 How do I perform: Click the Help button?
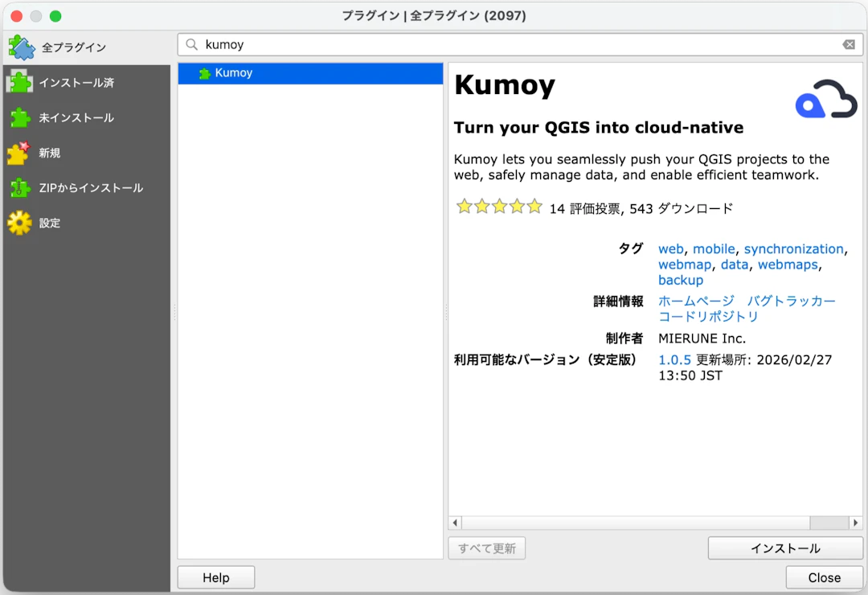216,577
